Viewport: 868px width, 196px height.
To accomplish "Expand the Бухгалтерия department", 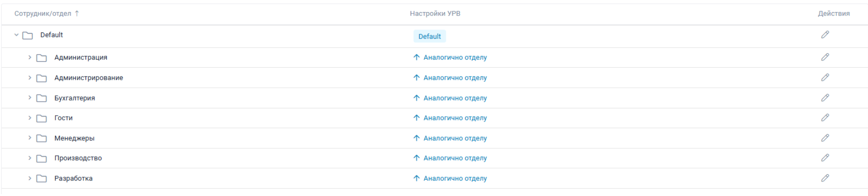I will click(x=29, y=98).
